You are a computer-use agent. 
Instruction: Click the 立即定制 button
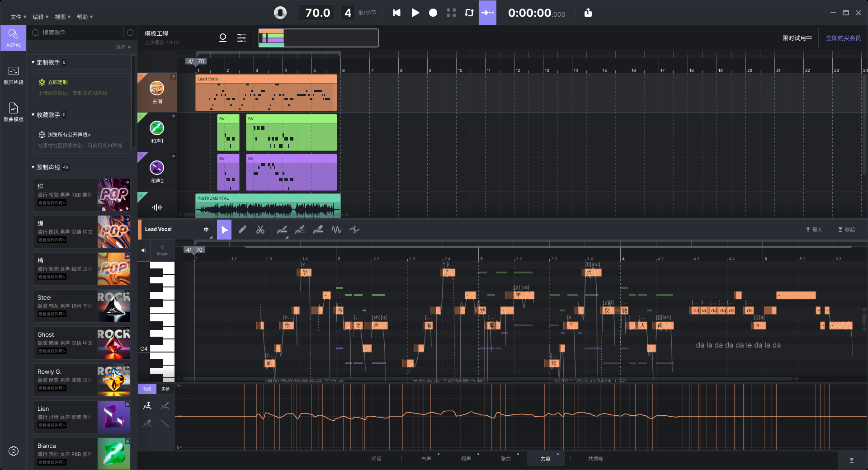point(59,82)
